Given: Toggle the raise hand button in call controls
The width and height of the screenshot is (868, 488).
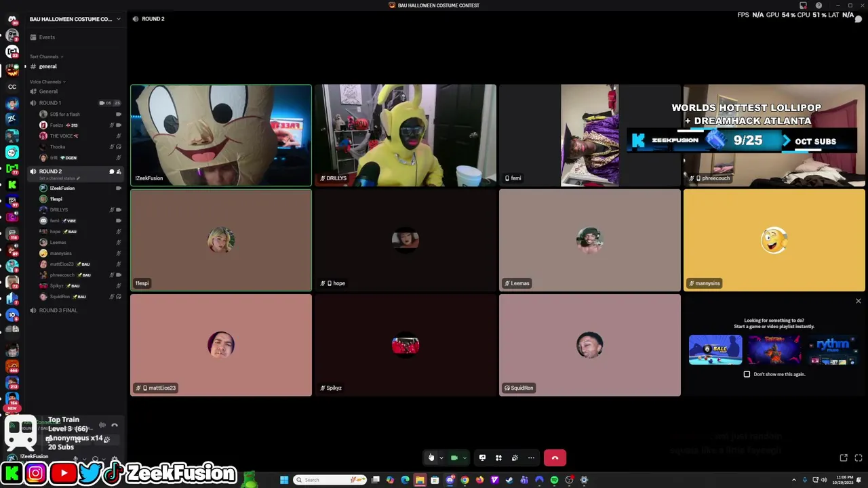Looking at the screenshot, I should point(431,457).
